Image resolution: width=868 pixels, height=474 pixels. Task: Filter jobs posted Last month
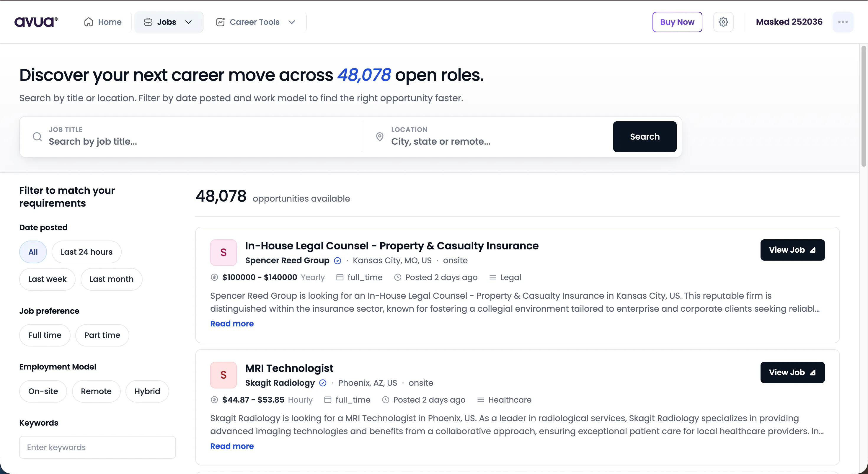click(x=112, y=279)
